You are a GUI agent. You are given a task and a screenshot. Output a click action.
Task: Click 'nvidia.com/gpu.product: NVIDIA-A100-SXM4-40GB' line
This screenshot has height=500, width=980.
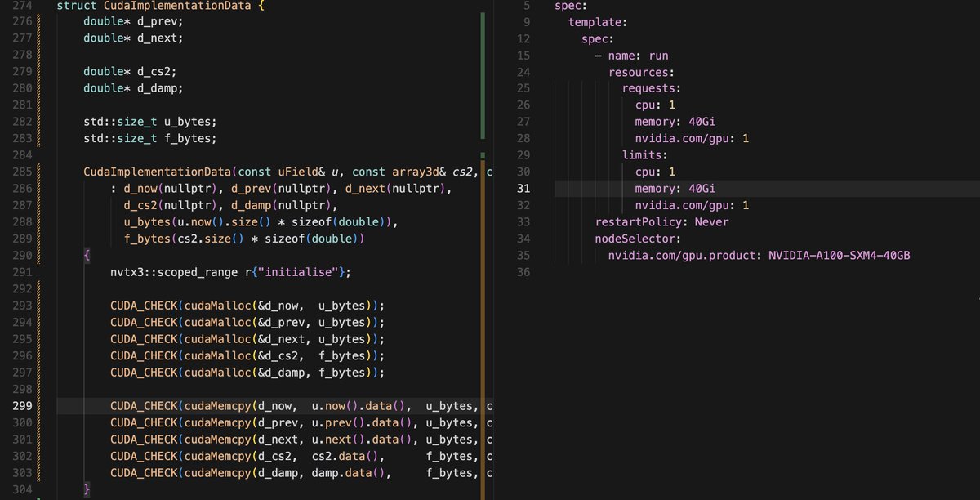coord(759,256)
